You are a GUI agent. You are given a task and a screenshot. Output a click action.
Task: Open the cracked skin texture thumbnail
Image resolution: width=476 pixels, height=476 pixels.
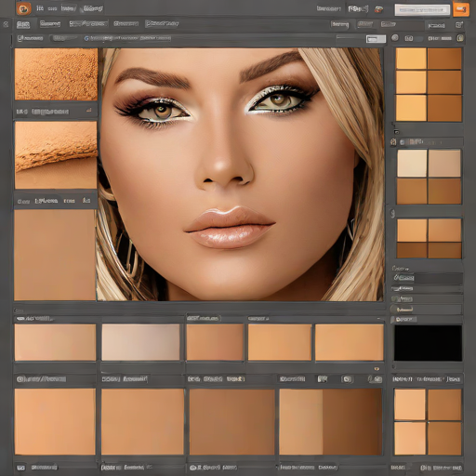pos(56,155)
